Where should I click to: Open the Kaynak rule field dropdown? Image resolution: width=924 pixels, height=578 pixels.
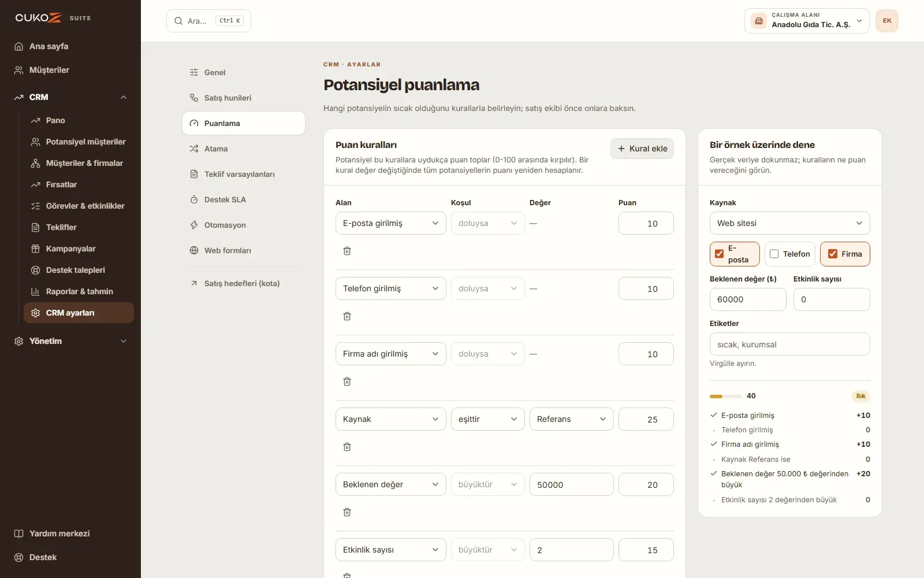391,419
